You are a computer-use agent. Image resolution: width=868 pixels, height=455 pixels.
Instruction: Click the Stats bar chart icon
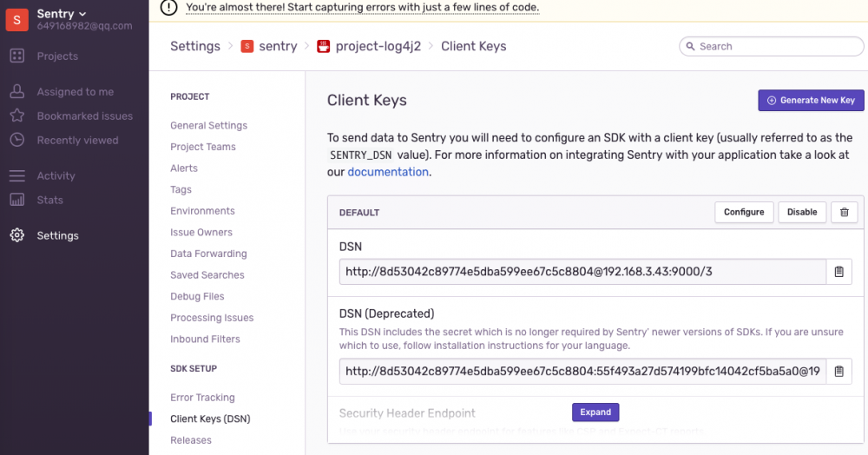pos(17,200)
